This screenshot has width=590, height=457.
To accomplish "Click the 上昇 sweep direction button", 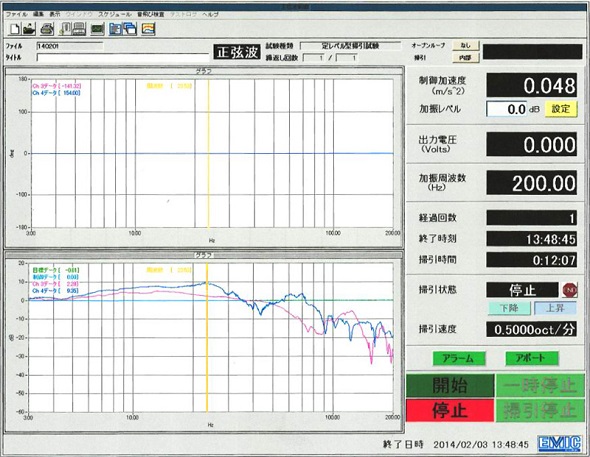I will click(555, 308).
